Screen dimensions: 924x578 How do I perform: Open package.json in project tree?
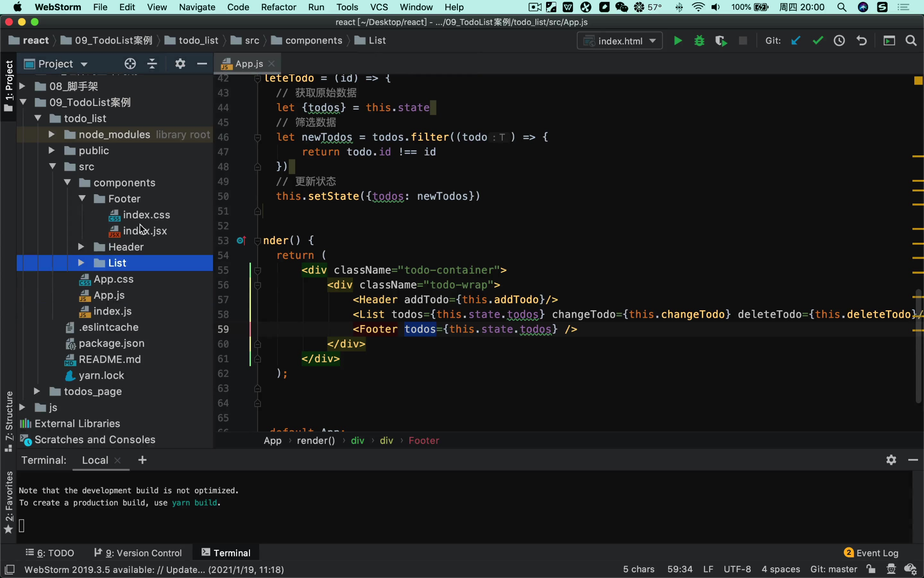pos(111,343)
